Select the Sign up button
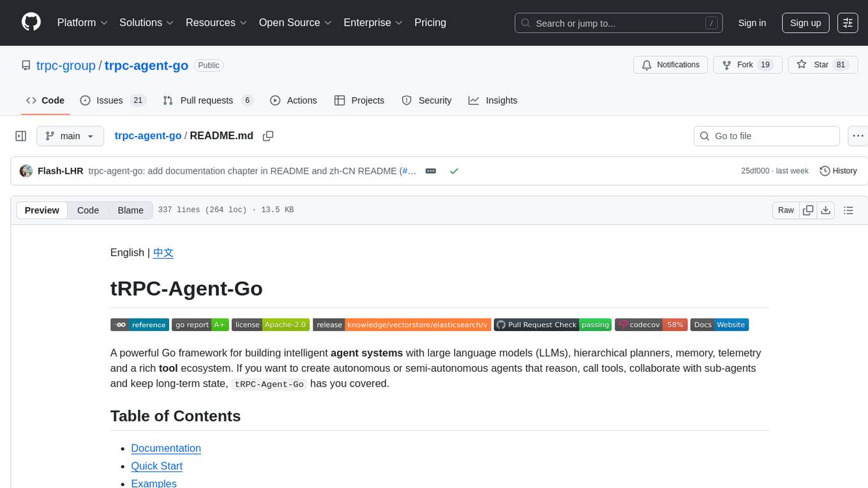The width and height of the screenshot is (868, 488). [805, 23]
